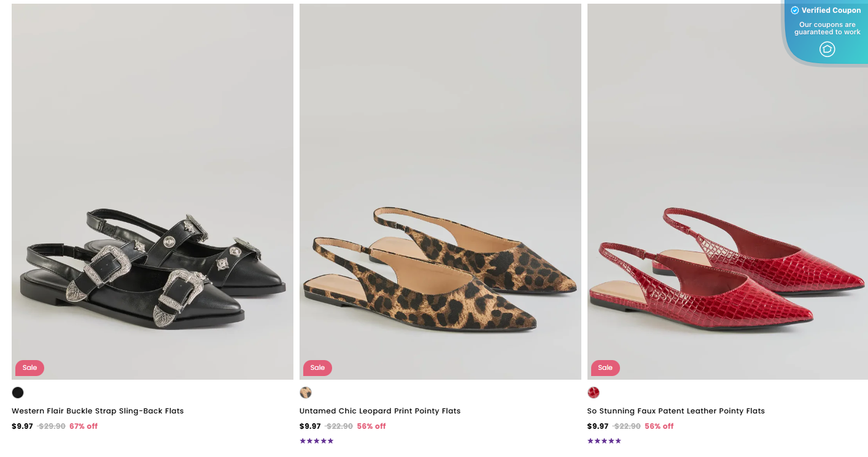Select the red color swatch

click(594, 393)
